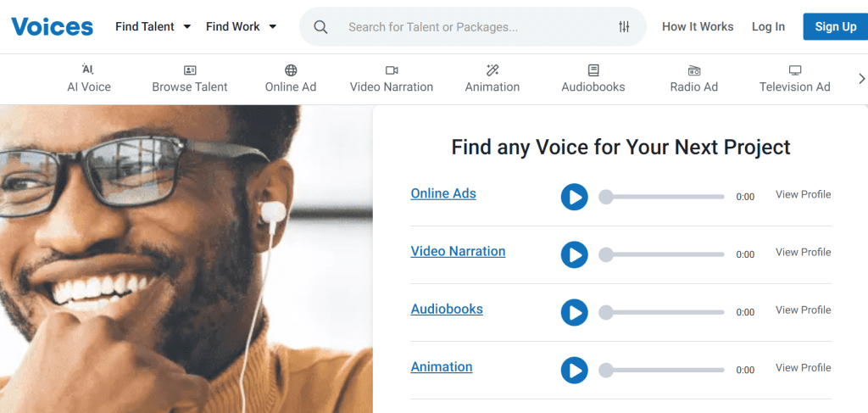Click the search magnifier icon
Image resolution: width=868 pixels, height=413 pixels.
pos(320,27)
